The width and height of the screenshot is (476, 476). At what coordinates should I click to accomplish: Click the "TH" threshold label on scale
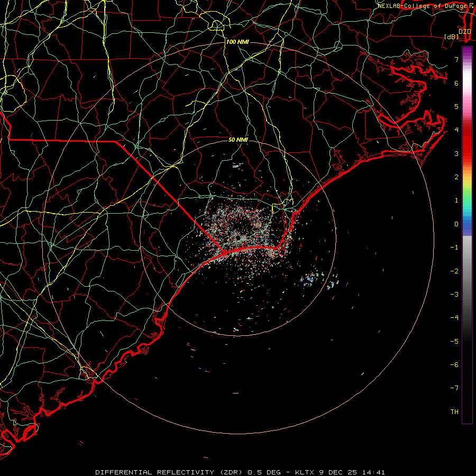(454, 412)
